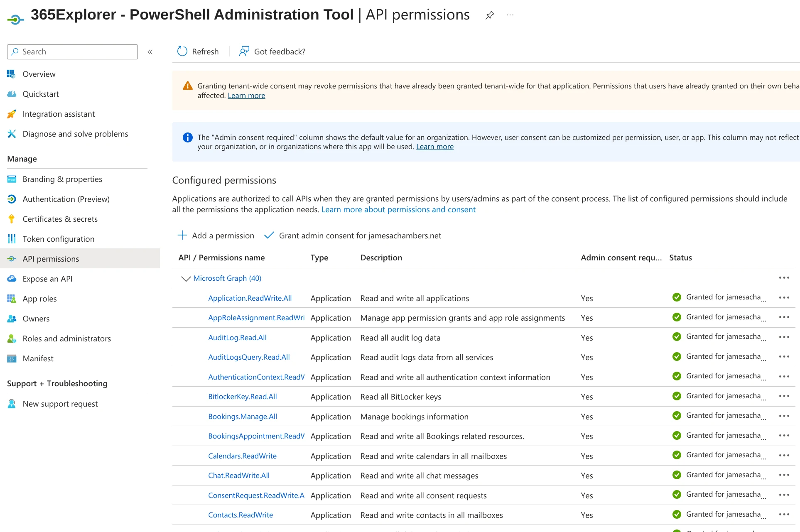Open ConsentRequest.ReadWrite permission link
The width and height of the screenshot is (800, 532).
tap(256, 495)
